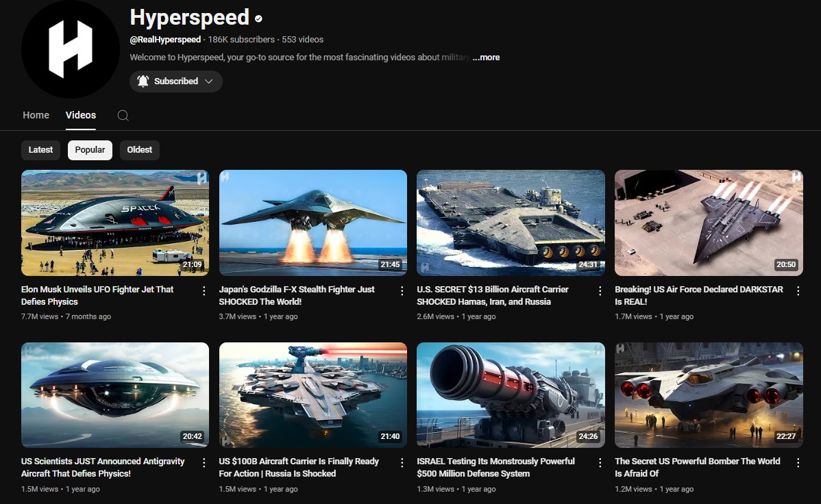The height and width of the screenshot is (504, 821).
Task: Open options menu for ISRAEL Defense System video
Action: click(x=600, y=463)
